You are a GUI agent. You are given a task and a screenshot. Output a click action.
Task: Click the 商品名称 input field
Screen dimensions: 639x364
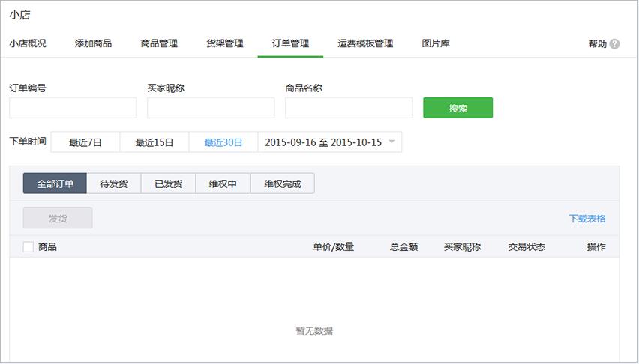click(x=349, y=108)
